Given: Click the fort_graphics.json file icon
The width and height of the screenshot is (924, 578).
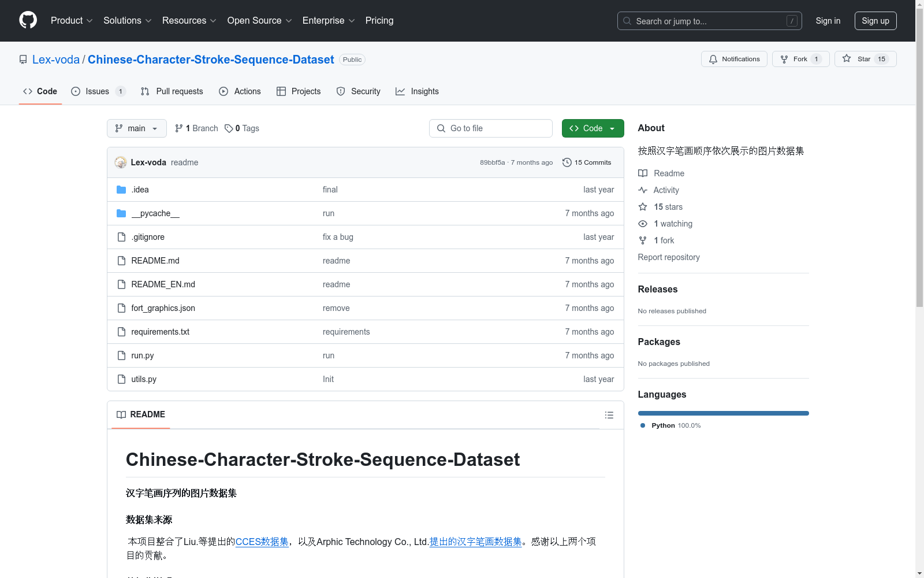Looking at the screenshot, I should 121,308.
